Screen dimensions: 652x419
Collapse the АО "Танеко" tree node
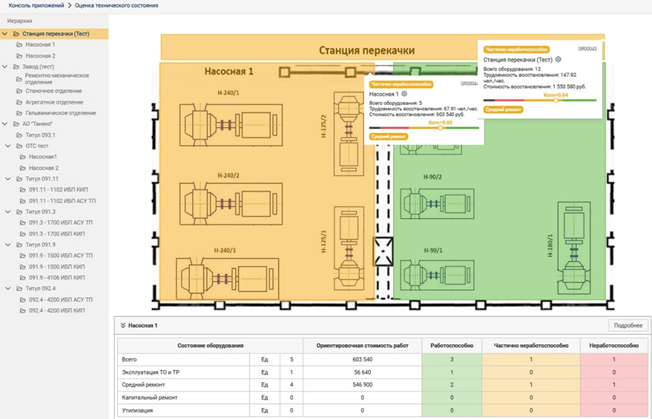[x=5, y=124]
